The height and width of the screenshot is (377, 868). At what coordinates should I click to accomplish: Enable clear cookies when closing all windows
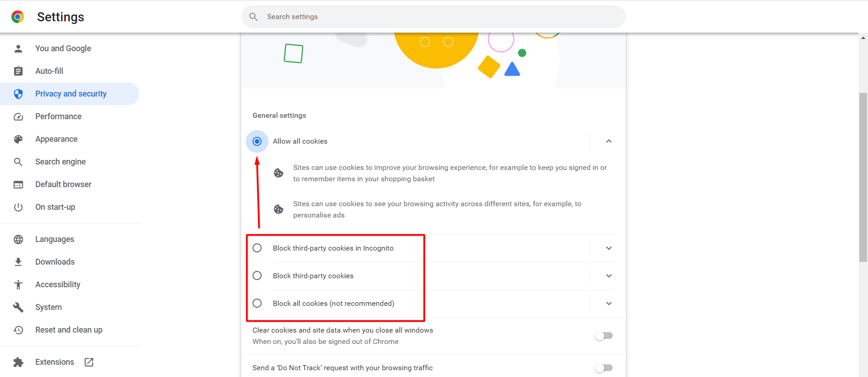tap(604, 336)
